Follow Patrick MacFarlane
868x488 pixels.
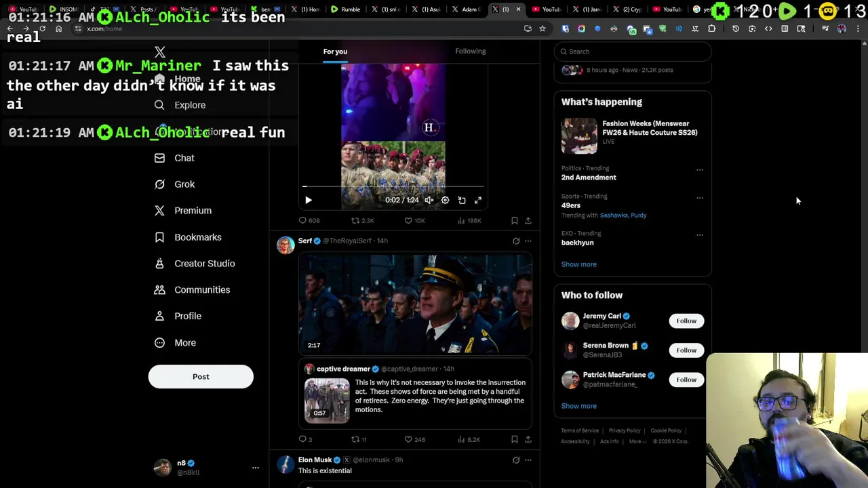[686, 380]
